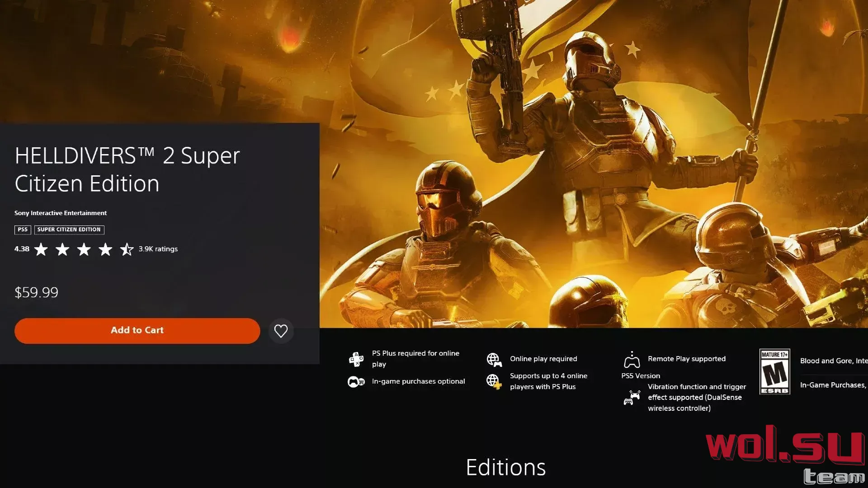Click the Remote Play supported controller icon

point(632,360)
